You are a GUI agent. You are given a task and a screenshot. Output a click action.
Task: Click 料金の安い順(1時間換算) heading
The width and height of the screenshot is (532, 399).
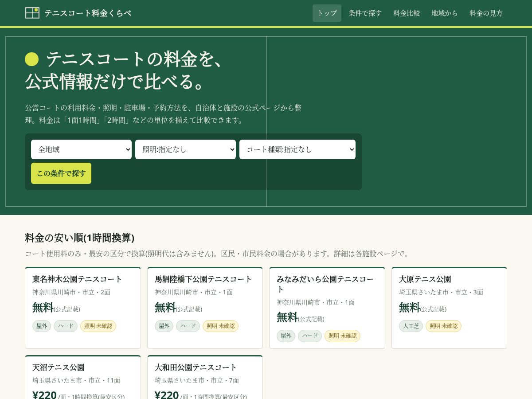80,238
